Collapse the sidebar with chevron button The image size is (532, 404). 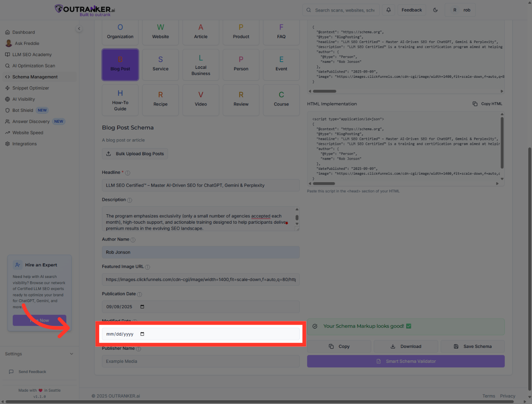(79, 28)
